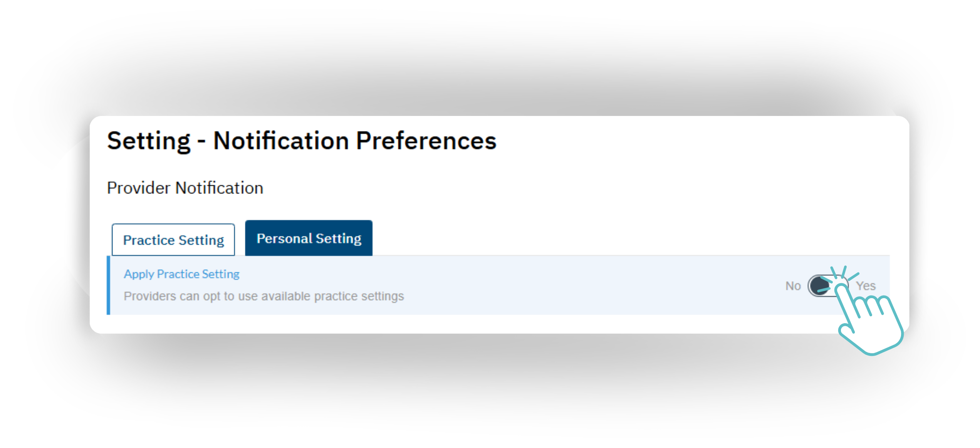The height and width of the screenshot is (448, 980).
Task: Click the "Setting - Notification Preferences" title
Action: pos(302,141)
